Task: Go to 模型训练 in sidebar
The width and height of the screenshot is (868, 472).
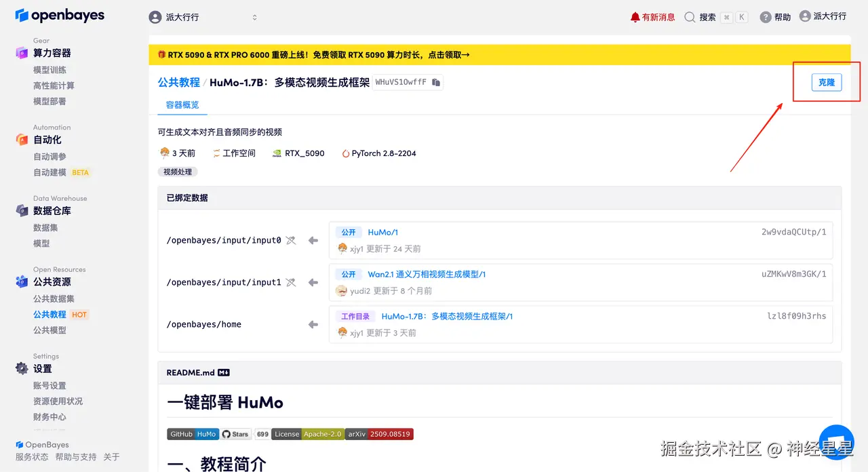Action: 50,70
